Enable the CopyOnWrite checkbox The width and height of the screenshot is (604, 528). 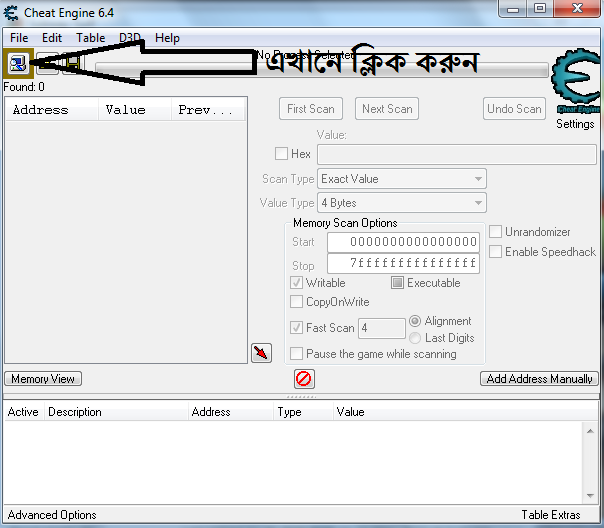tap(296, 302)
